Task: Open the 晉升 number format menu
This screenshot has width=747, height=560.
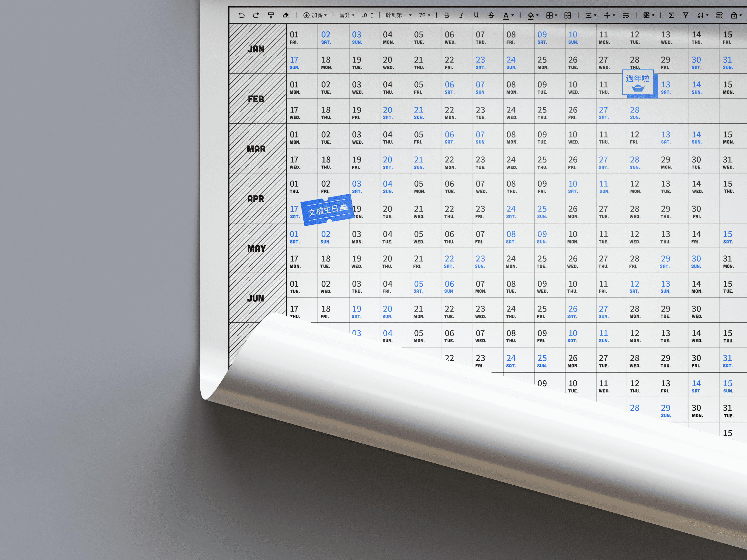Action: click(x=347, y=15)
